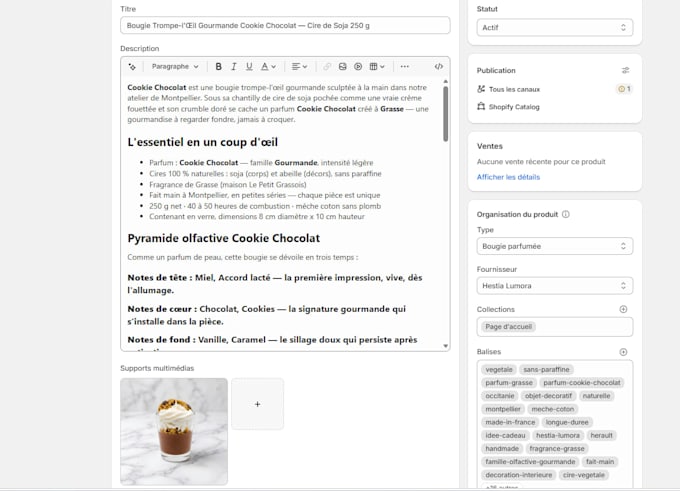Click the heading L'essentiel en un coup d'œil
This screenshot has width=680, height=491.
(203, 142)
